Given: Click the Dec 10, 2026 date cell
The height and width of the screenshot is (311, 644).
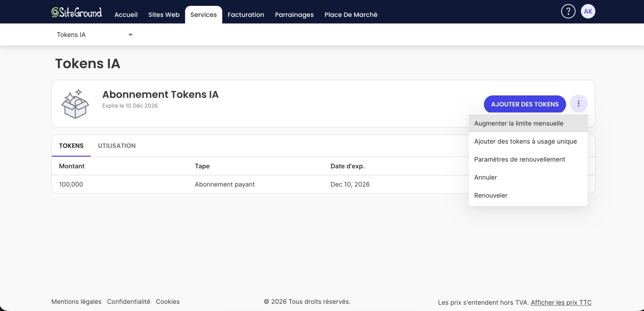Looking at the screenshot, I should (x=350, y=184).
